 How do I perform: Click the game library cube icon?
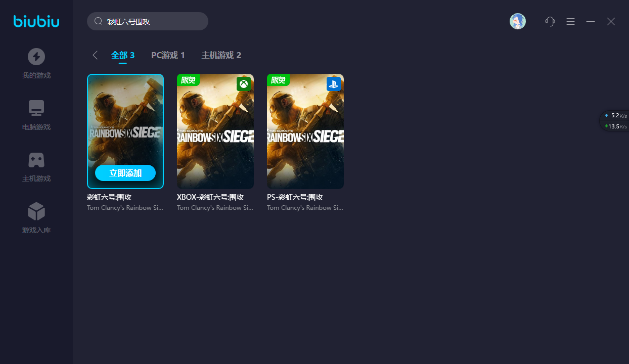pyautogui.click(x=36, y=211)
